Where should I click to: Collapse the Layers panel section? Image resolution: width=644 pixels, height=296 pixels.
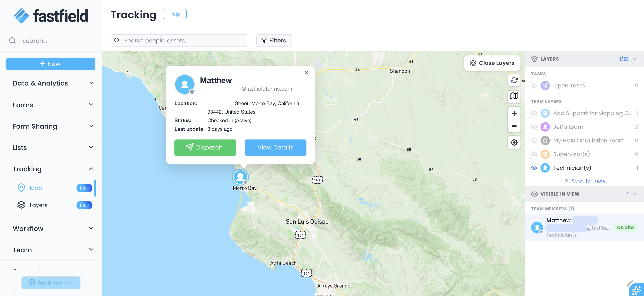point(634,59)
